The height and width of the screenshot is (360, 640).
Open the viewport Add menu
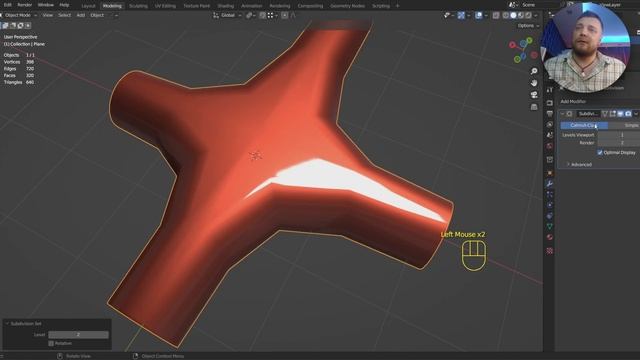[x=81, y=15]
